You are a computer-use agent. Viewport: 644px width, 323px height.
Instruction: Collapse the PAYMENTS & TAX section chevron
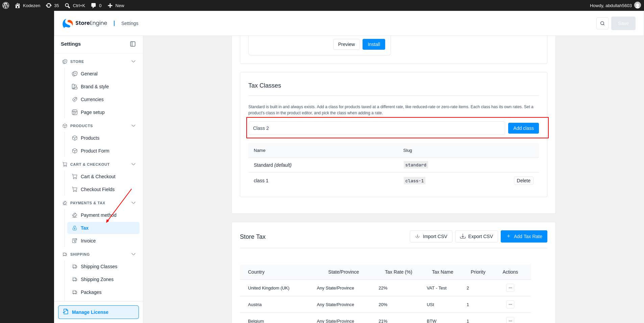point(133,203)
